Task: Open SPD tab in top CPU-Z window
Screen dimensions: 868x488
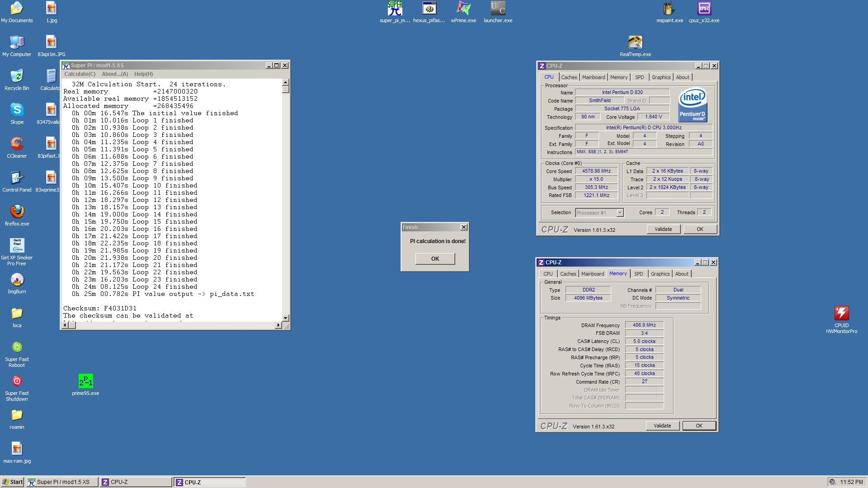Action: tap(639, 77)
